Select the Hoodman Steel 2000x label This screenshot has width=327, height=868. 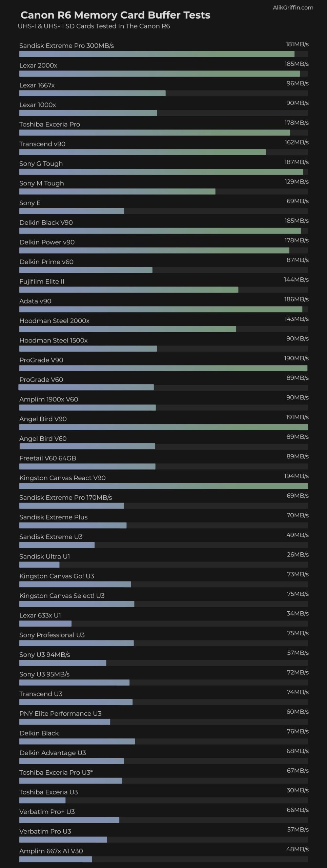(x=54, y=321)
